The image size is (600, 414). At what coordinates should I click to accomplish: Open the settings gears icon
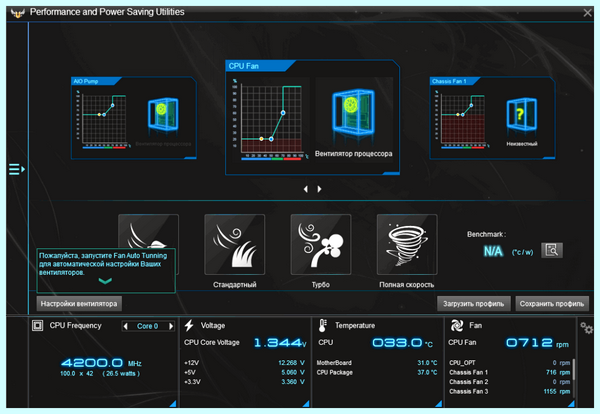[x=587, y=328]
